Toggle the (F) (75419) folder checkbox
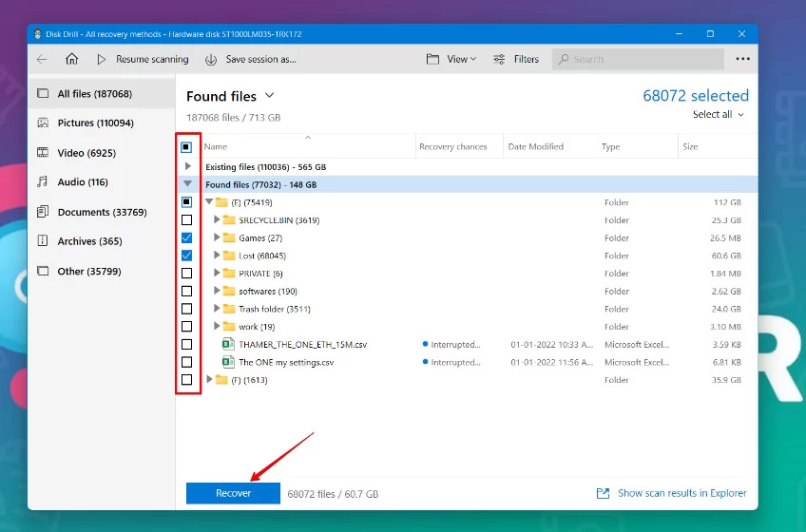The image size is (806, 532). 186,202
